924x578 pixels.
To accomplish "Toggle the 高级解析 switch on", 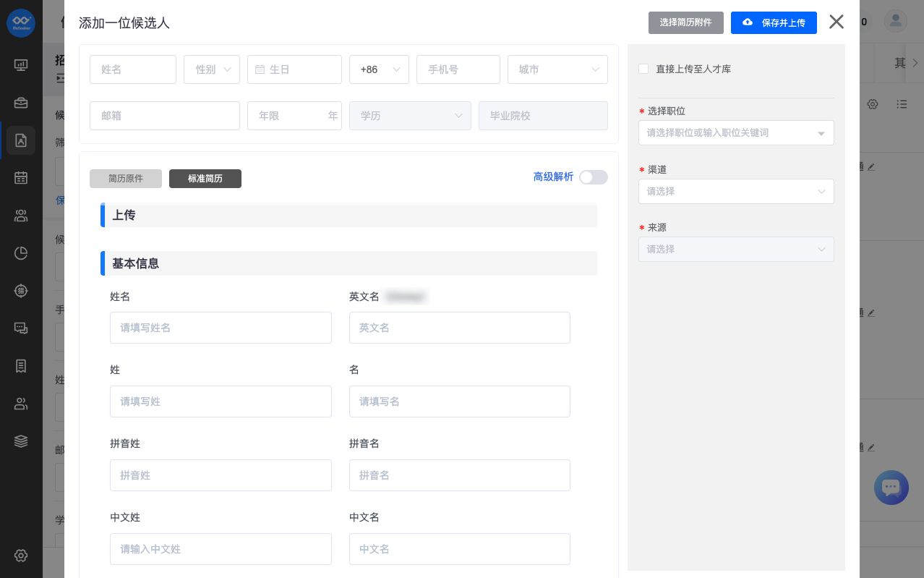I will click(x=593, y=177).
